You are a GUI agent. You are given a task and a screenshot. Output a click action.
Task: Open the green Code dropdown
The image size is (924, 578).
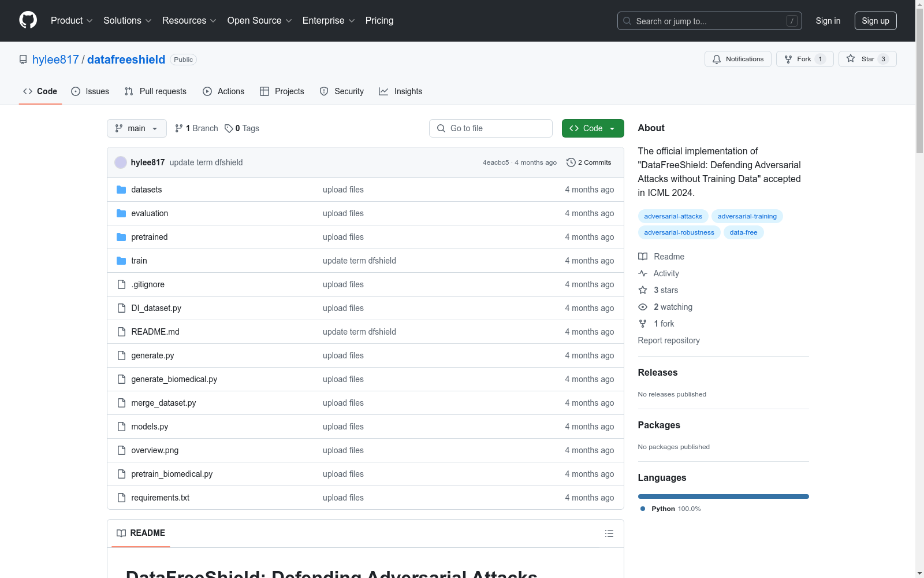tap(593, 128)
